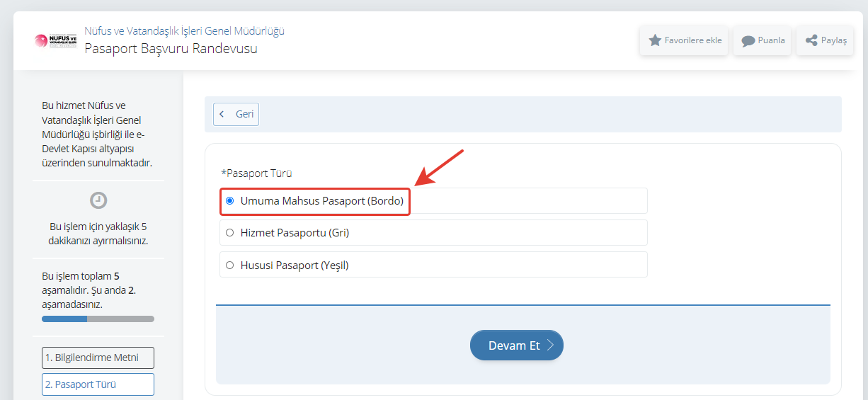This screenshot has height=400, width=868.
Task: Choose Hususi Pasaport (Yeşil) radio option
Action: point(229,265)
